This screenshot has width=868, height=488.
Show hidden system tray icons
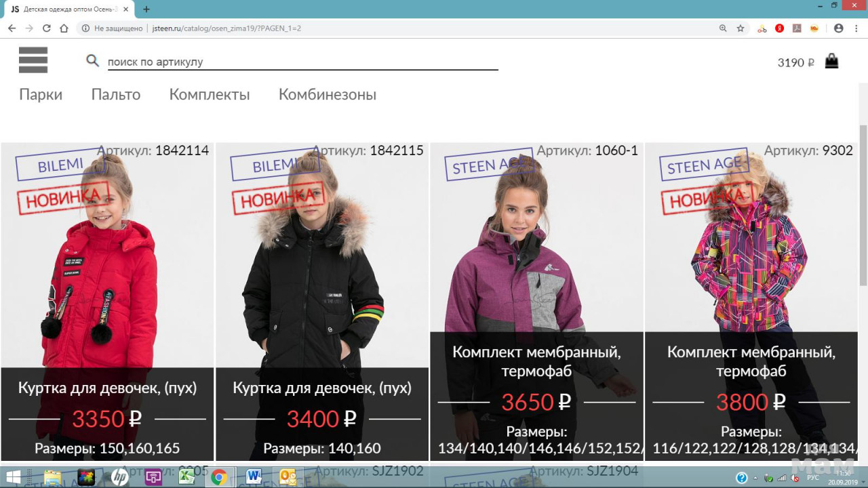pyautogui.click(x=755, y=478)
